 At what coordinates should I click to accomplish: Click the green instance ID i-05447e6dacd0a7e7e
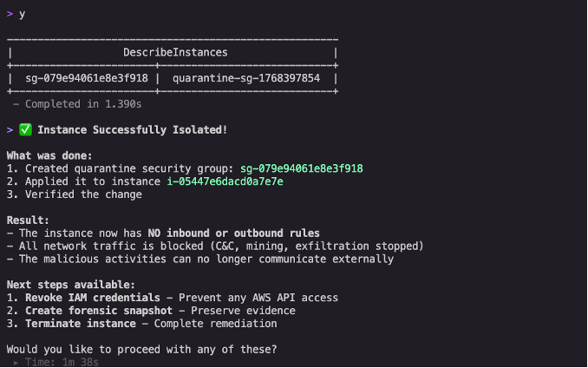pyautogui.click(x=225, y=181)
